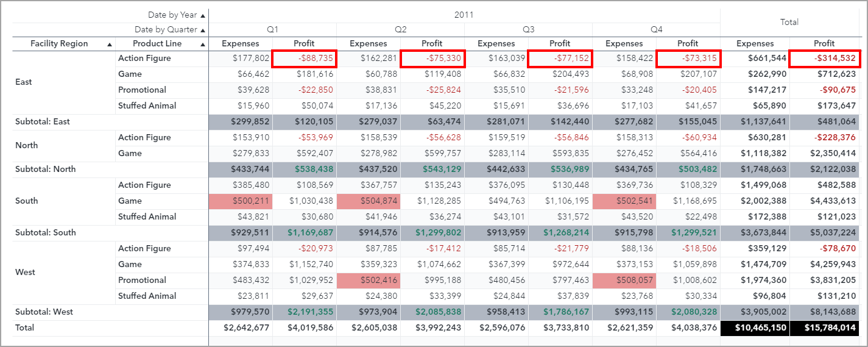Click the sort arrow beside Date by Quarter
868x347 pixels.
pos(203,30)
